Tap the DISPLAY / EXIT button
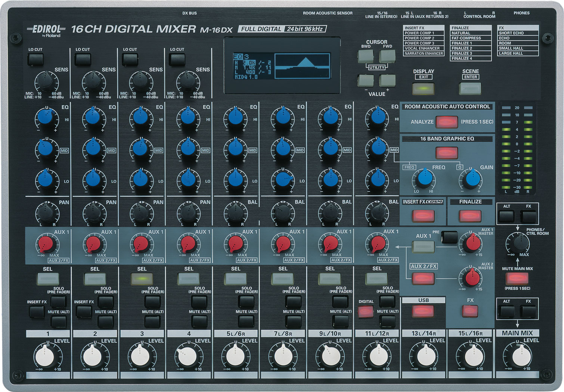Image resolution: width=564 pixels, height=392 pixels. pos(423,89)
